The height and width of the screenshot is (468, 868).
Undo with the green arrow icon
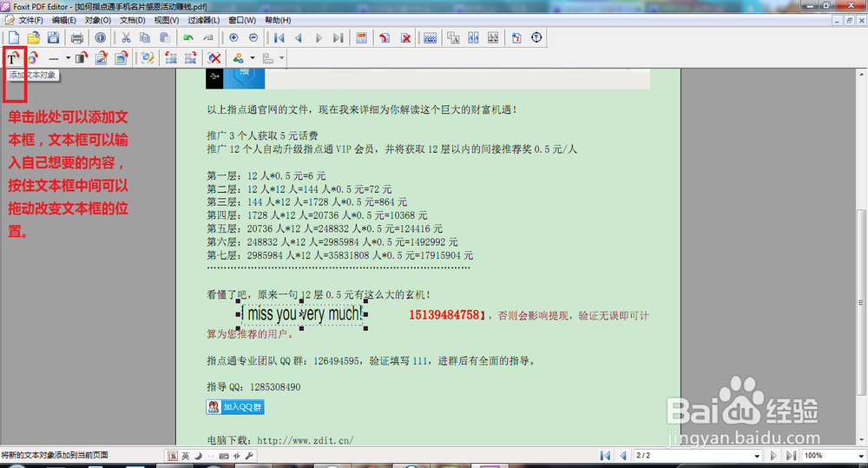point(188,37)
